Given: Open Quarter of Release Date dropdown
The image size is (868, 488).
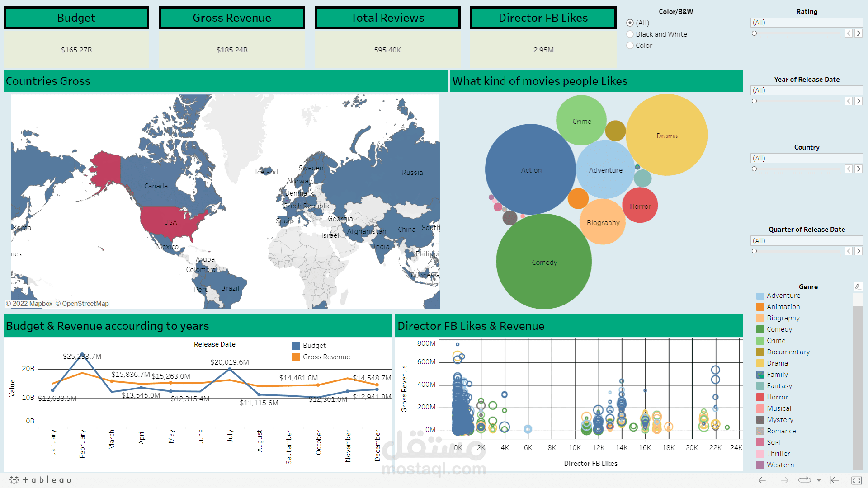Looking at the screenshot, I should tap(807, 241).
